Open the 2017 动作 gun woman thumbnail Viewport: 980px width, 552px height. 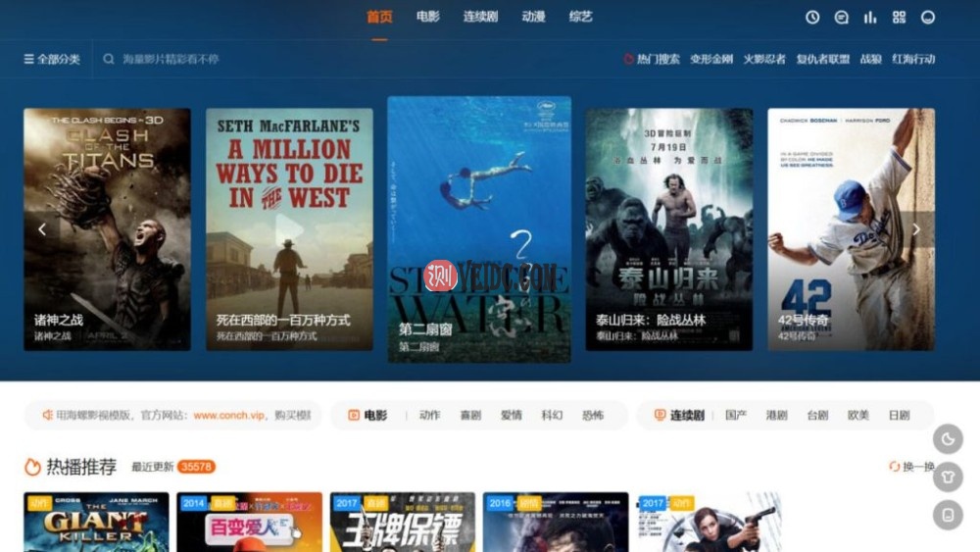tap(709, 522)
